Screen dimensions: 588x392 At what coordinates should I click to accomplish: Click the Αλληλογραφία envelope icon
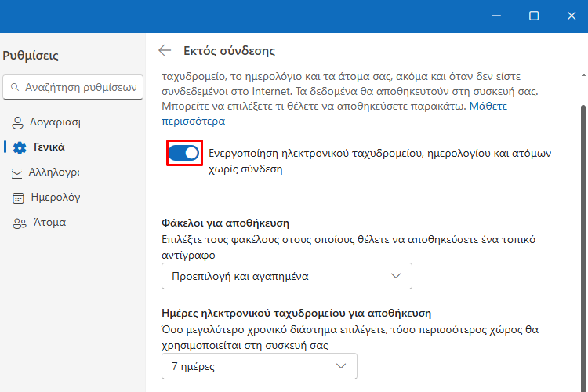[x=17, y=173]
